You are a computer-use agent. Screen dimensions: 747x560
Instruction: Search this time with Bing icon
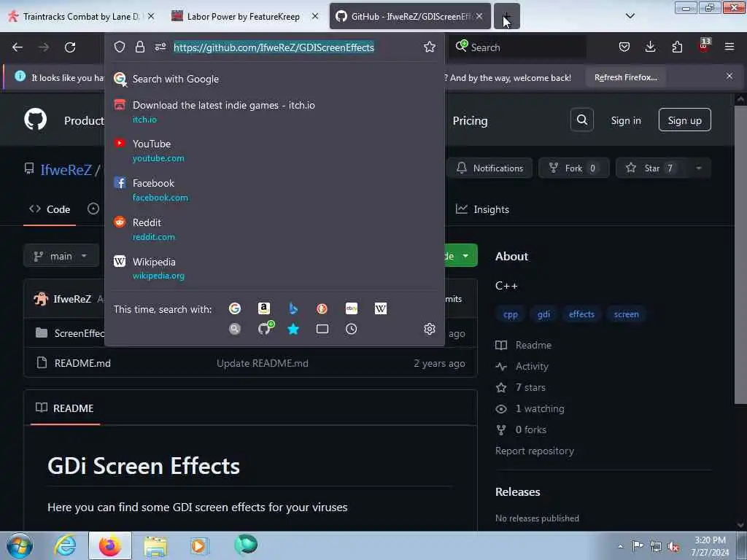click(293, 308)
